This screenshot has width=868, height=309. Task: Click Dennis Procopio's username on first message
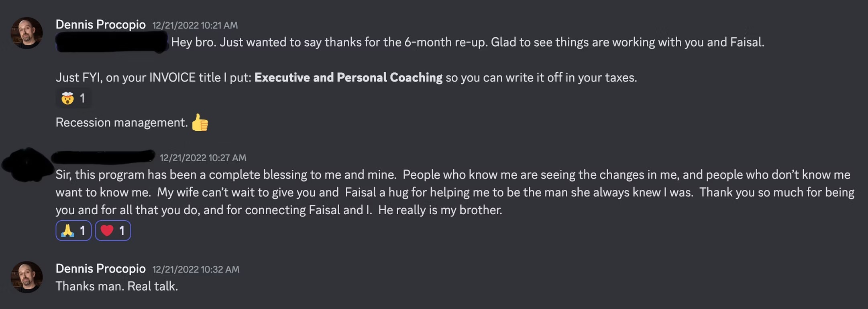pos(101,24)
